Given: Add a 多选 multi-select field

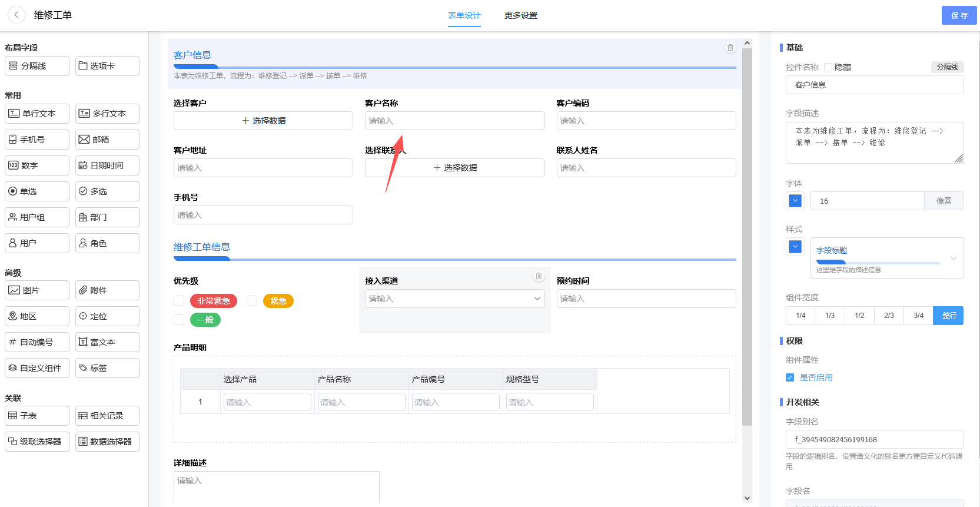Looking at the screenshot, I should click(x=107, y=191).
